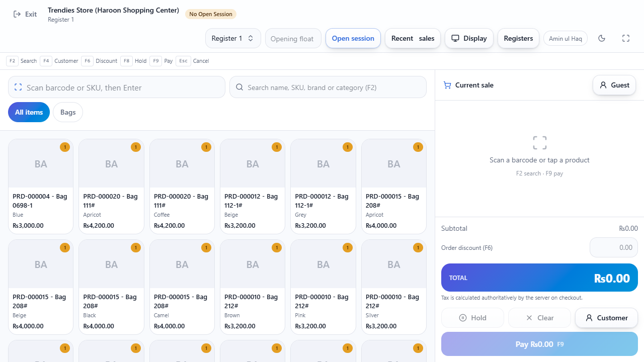The image size is (644, 362).
Task: Add Bag 0698-1 Blue to the sale
Action: click(41, 187)
